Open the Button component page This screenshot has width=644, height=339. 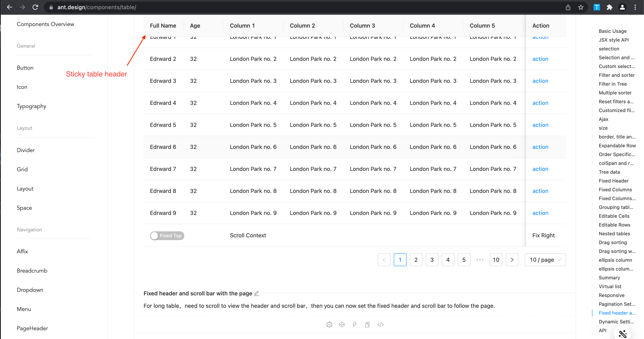point(25,68)
